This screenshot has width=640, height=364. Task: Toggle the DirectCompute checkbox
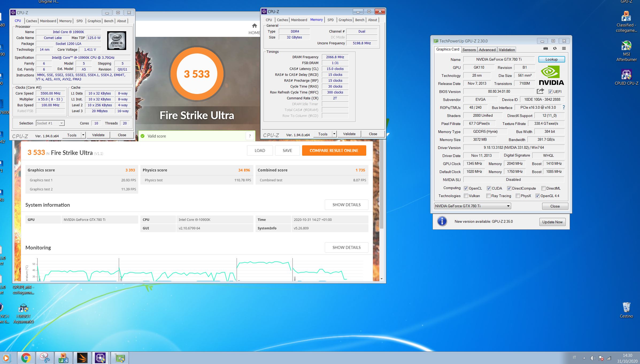pos(509,188)
